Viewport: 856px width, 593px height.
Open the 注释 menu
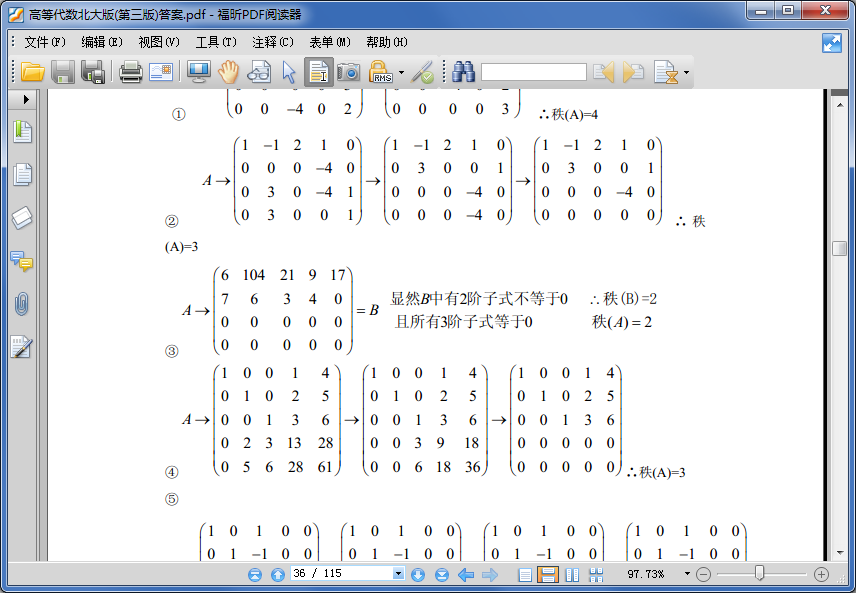273,42
